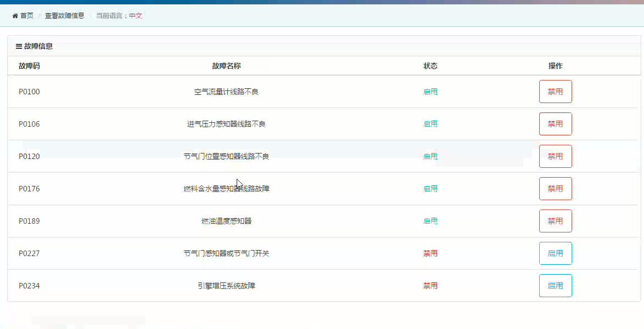This screenshot has height=329, width=644.
Task: Click the 启用 status of P0120
Action: (x=430, y=157)
